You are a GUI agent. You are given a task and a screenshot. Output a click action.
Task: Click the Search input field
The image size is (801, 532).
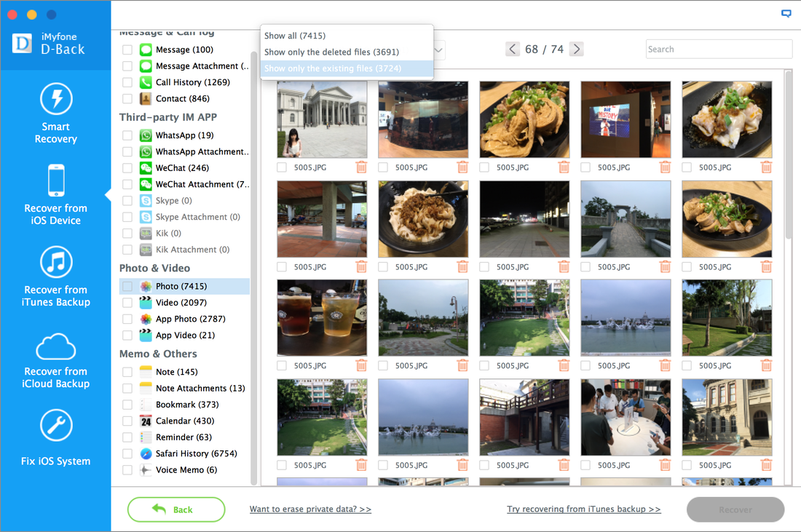(x=719, y=49)
